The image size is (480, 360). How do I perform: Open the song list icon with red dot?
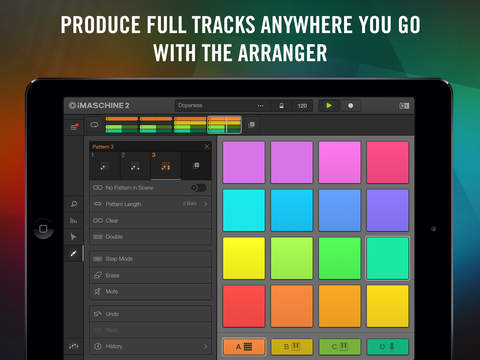click(74, 127)
